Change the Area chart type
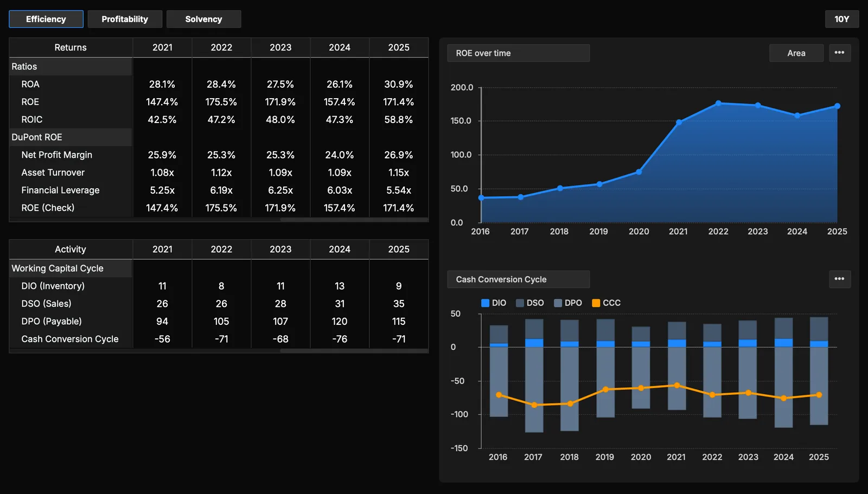Viewport: 868px width, 494px height. coord(796,53)
